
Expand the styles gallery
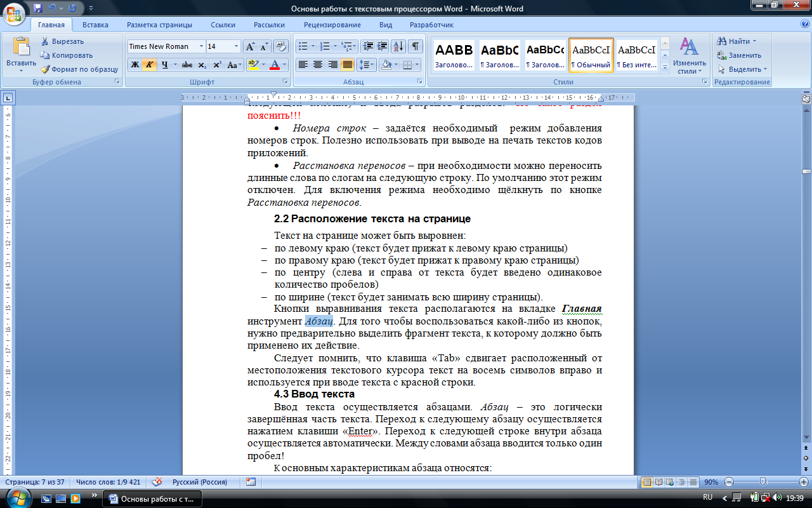click(665, 68)
